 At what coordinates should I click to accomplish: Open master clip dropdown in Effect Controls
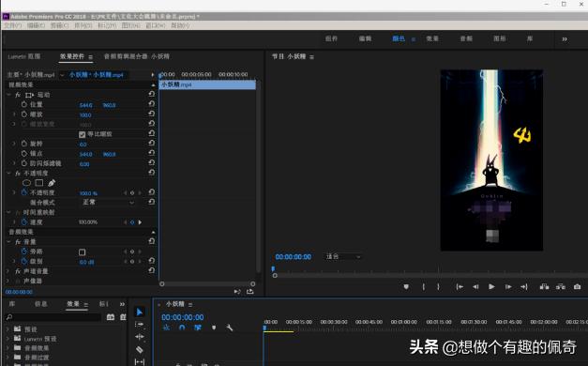(62, 75)
